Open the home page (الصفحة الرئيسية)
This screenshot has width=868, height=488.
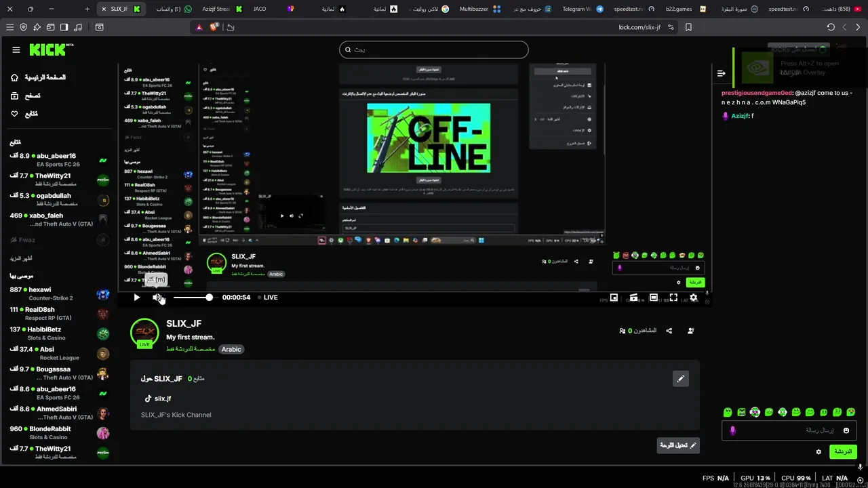tap(38, 77)
